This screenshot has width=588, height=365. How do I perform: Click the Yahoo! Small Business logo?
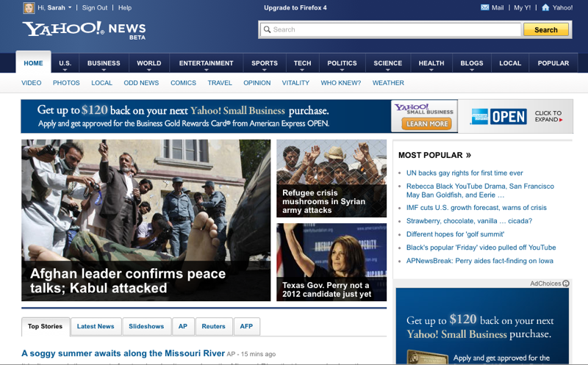pos(424,109)
